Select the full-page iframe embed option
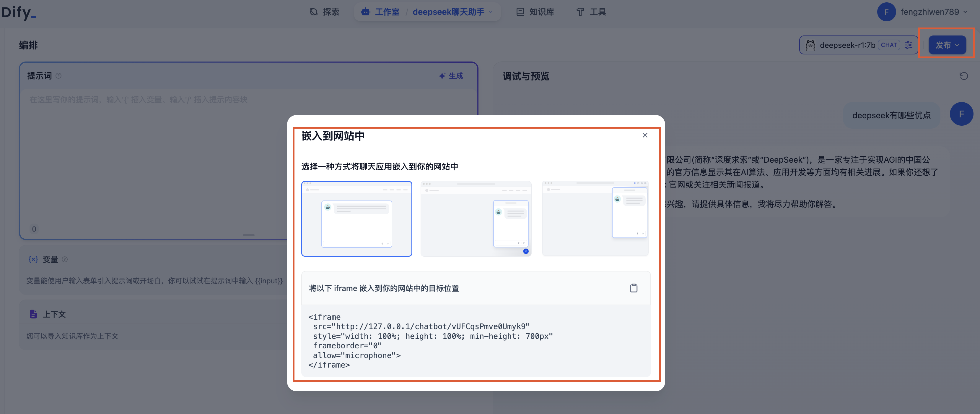The image size is (980, 414). point(356,219)
